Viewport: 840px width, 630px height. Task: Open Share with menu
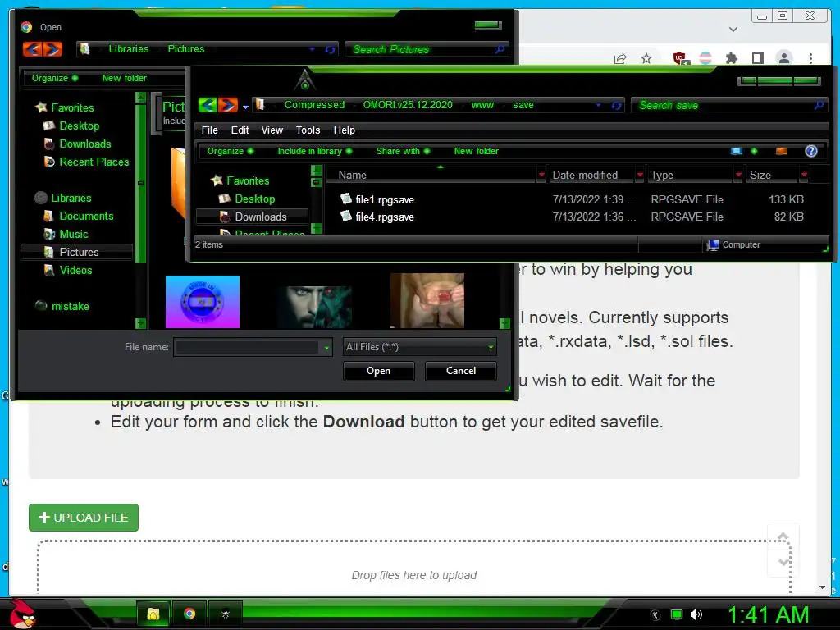tap(403, 151)
